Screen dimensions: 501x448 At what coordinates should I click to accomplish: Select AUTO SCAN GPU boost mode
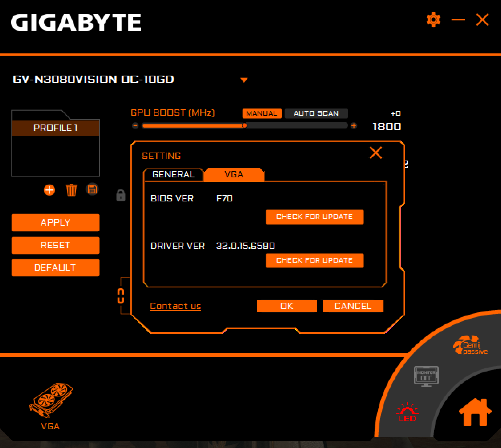point(316,113)
